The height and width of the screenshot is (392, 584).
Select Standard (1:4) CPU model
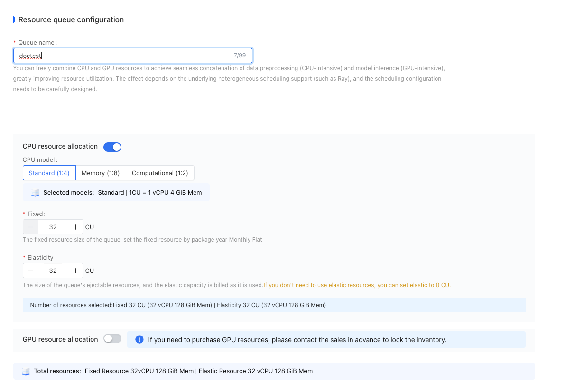pos(49,173)
